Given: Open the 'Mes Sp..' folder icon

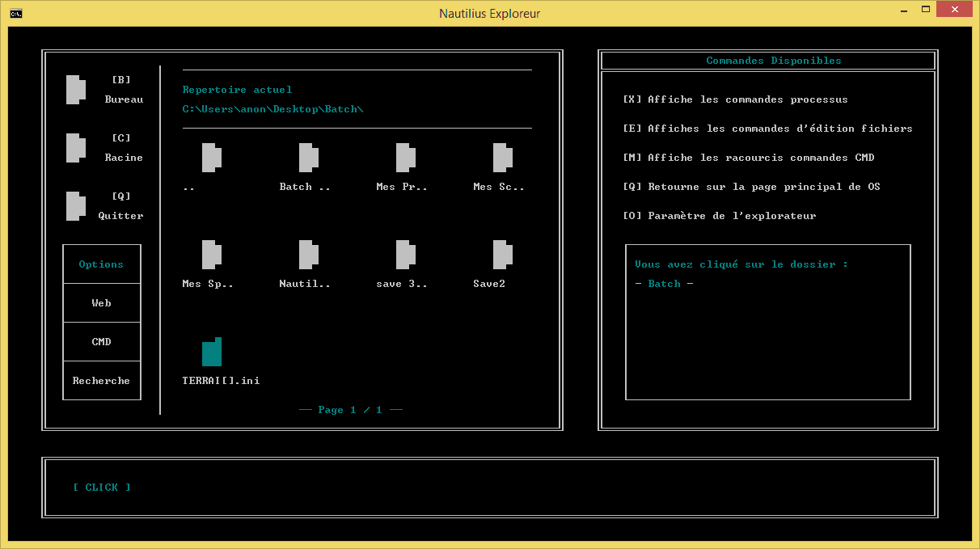Looking at the screenshot, I should point(211,255).
